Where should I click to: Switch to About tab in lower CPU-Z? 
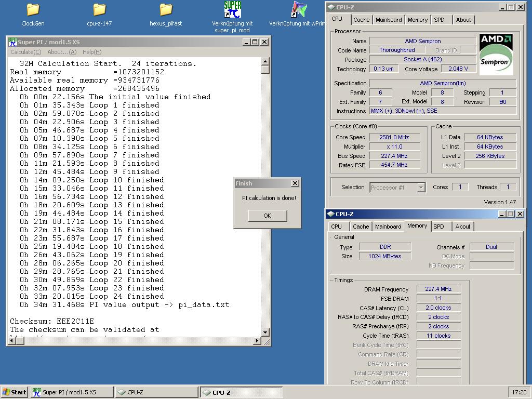463,227
